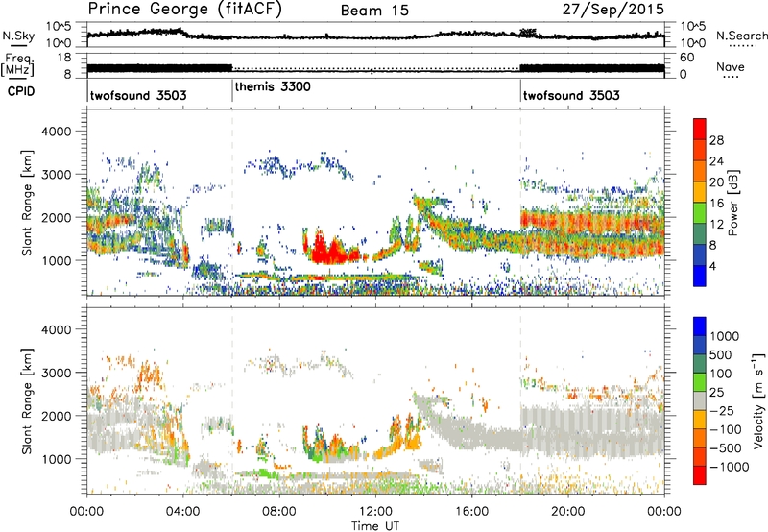Click the '18' tick on the frequency axis

[x=63, y=58]
